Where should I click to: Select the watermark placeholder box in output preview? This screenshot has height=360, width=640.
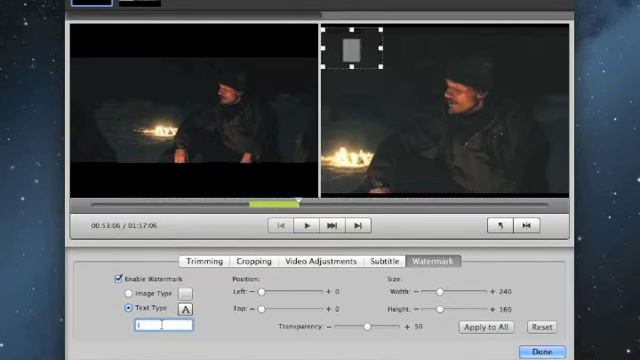coord(352,48)
